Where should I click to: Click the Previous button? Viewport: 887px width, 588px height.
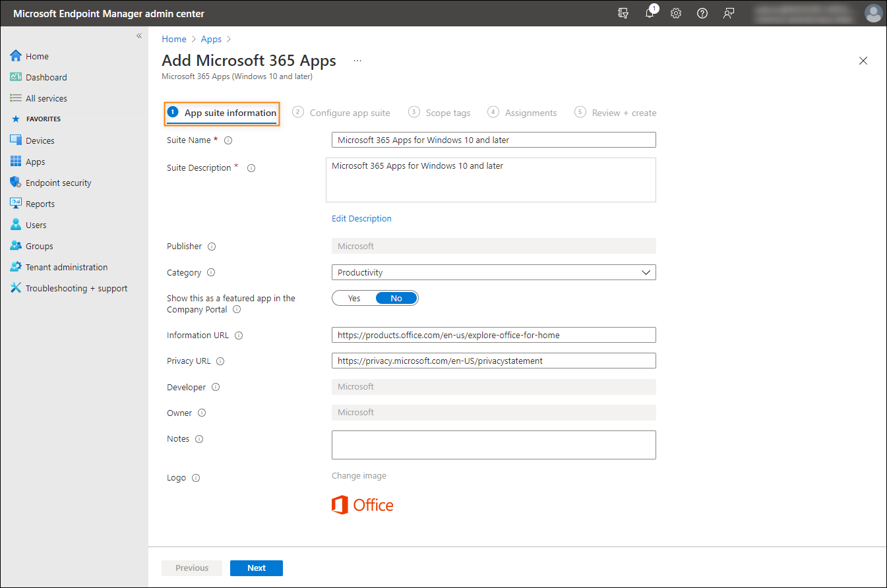pyautogui.click(x=192, y=568)
